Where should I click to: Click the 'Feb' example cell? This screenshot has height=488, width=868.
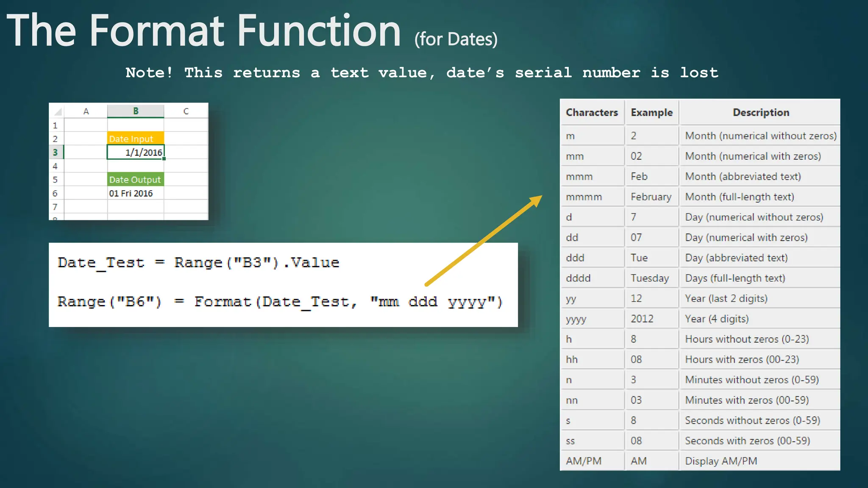(651, 176)
